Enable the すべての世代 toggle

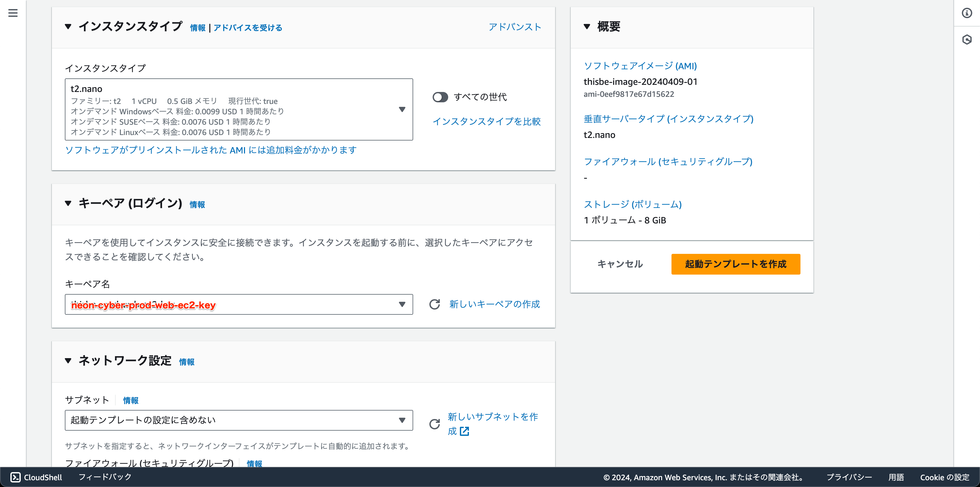pyautogui.click(x=440, y=97)
